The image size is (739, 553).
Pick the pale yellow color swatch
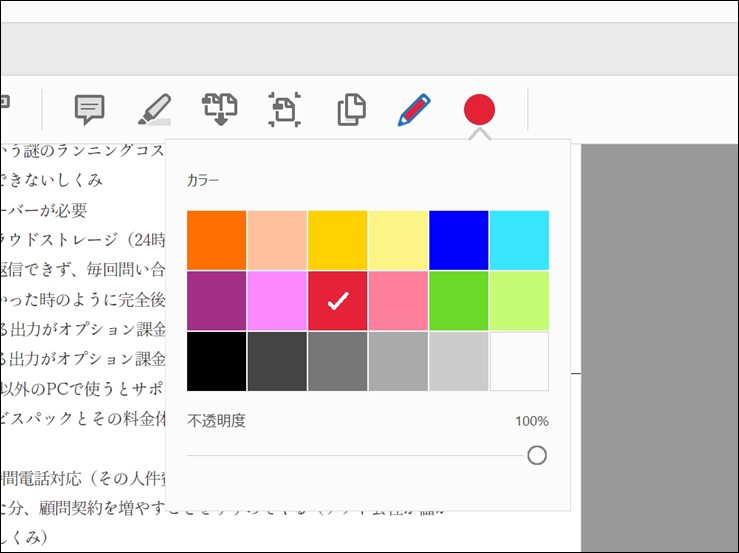pyautogui.click(x=398, y=240)
